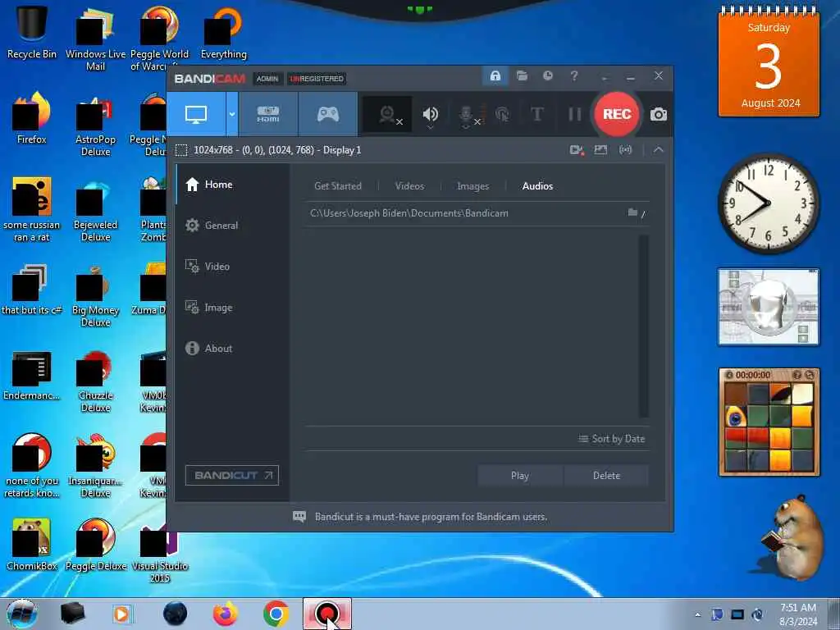Open the Video settings section
840x630 pixels.
click(232, 267)
